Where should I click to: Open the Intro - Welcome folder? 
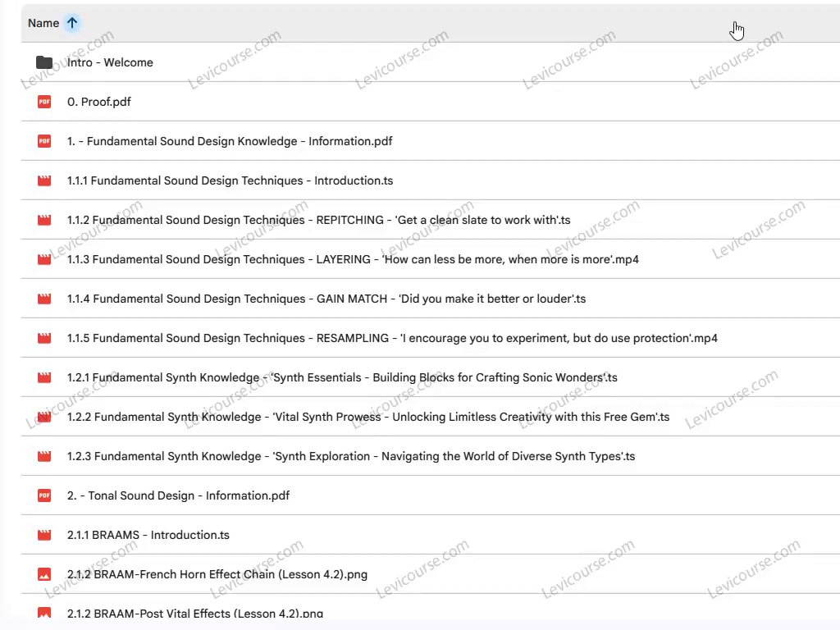[x=110, y=62]
